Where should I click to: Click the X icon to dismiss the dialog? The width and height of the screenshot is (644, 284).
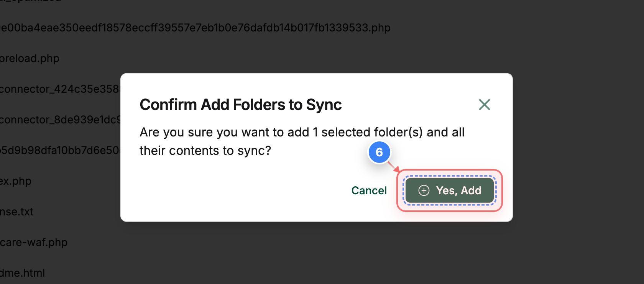(484, 104)
